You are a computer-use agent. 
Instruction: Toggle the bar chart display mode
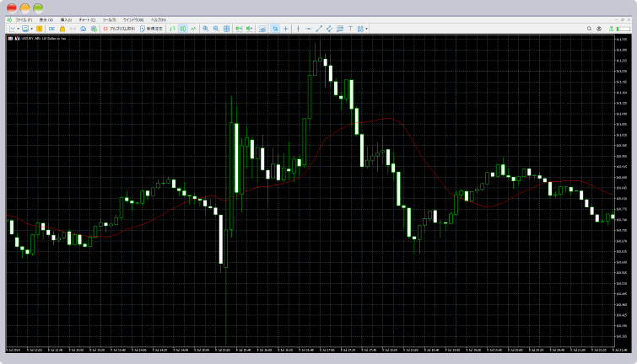pos(172,29)
